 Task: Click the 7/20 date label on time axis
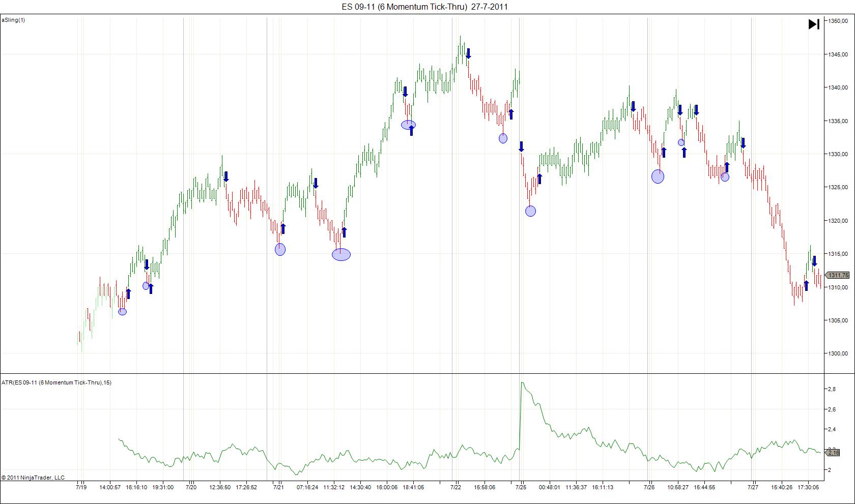191,487
